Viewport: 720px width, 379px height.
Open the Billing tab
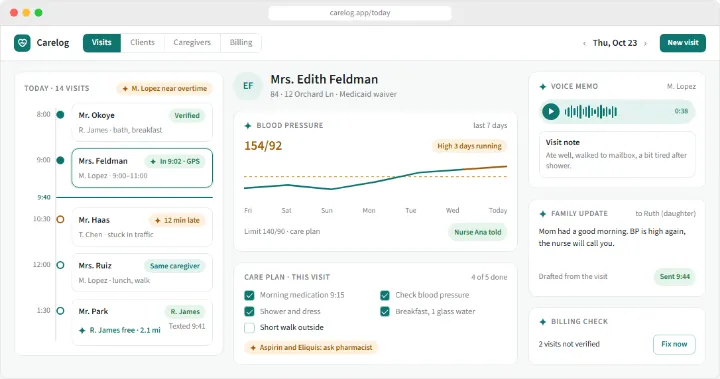(241, 43)
